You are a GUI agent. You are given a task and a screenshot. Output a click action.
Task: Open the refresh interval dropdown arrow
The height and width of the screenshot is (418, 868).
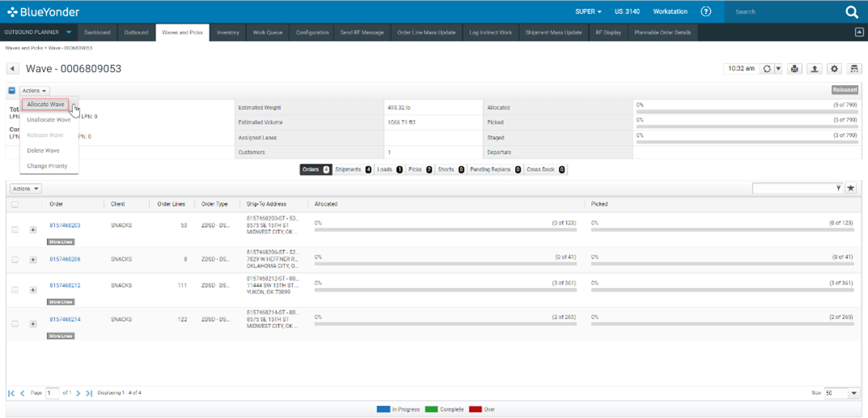[778, 69]
